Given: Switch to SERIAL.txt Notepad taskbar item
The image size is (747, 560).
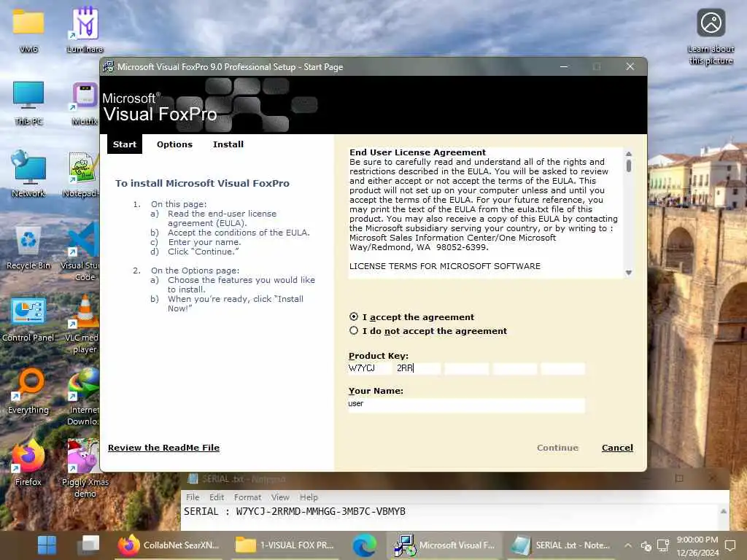Looking at the screenshot, I should coord(561,545).
